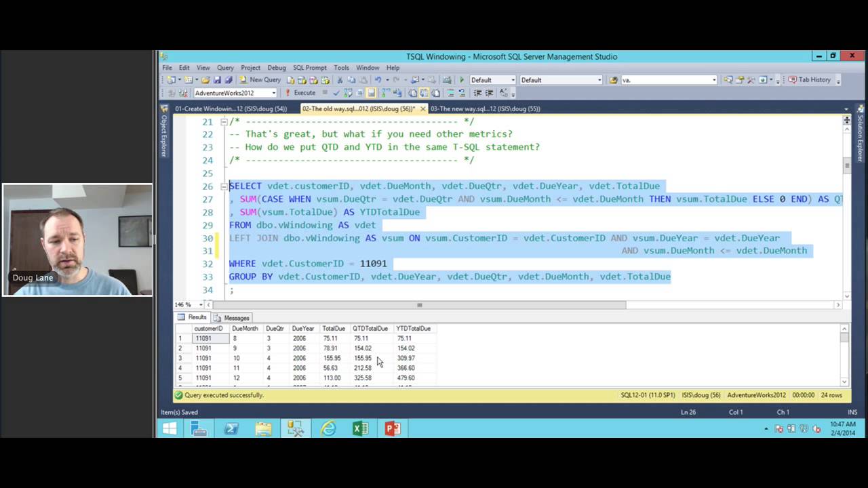Click the Save All icon

pyautogui.click(x=229, y=79)
